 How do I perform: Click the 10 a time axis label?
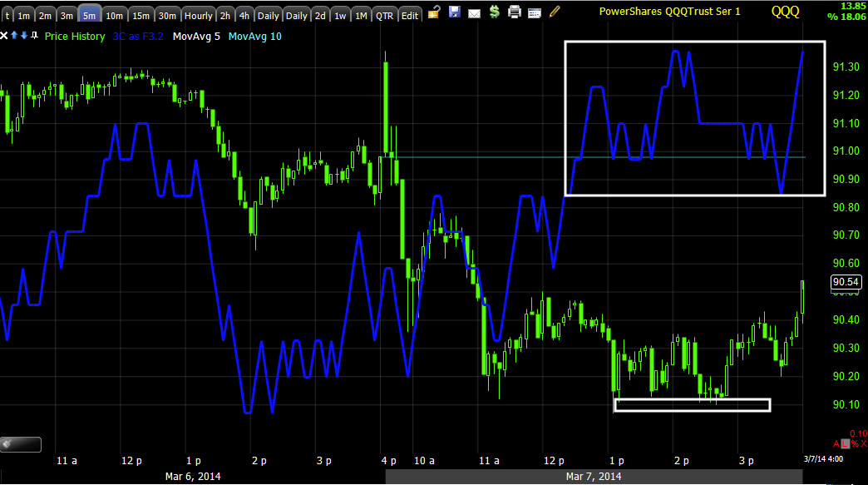tap(424, 461)
